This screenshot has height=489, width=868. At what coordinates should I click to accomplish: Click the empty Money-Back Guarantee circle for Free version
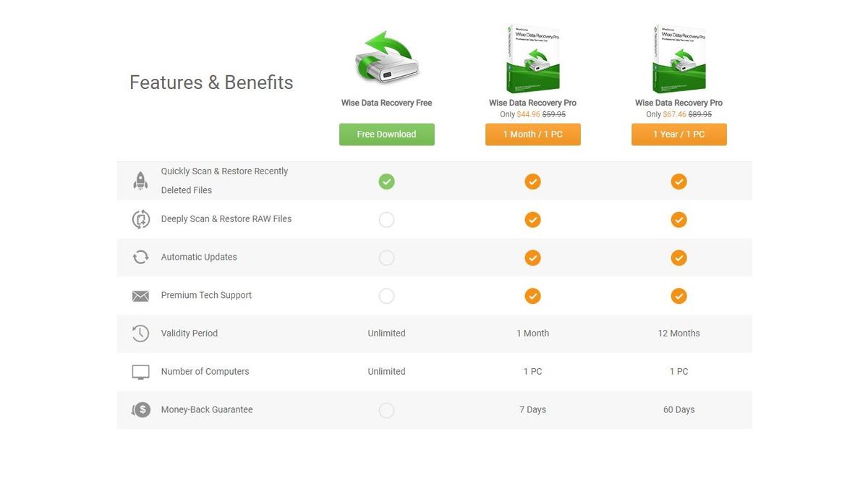pyautogui.click(x=386, y=409)
